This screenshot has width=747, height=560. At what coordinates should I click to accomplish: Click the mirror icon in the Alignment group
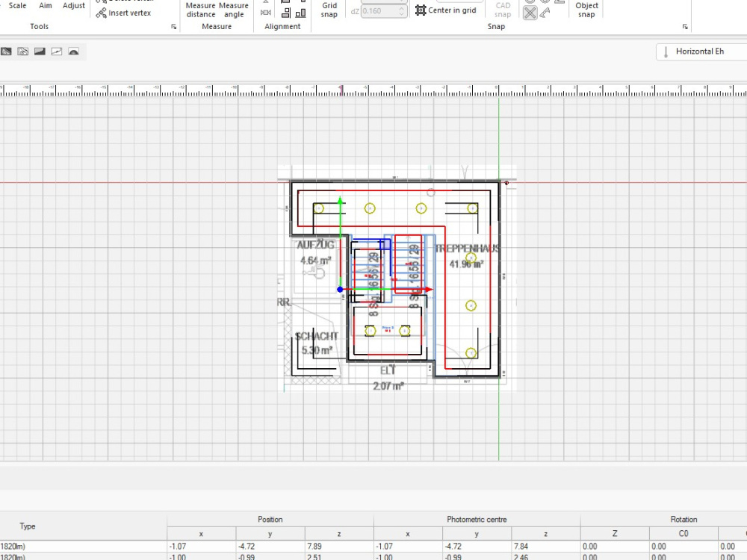[x=266, y=13]
